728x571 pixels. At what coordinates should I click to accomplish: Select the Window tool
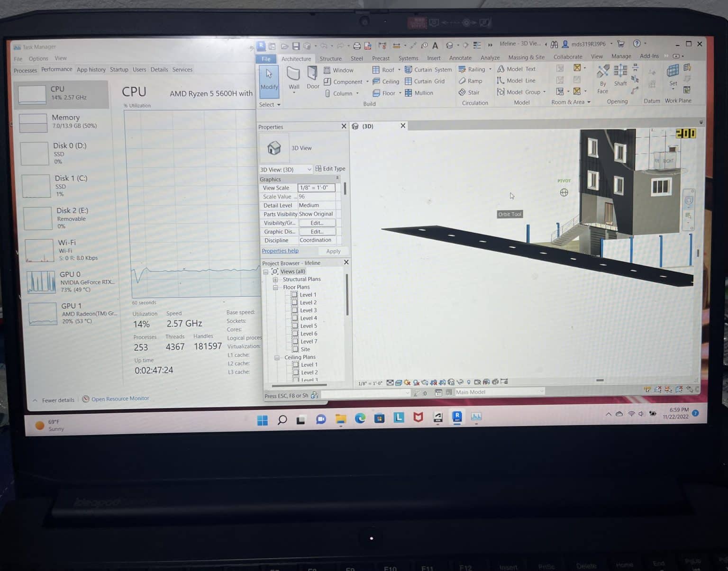coord(339,70)
